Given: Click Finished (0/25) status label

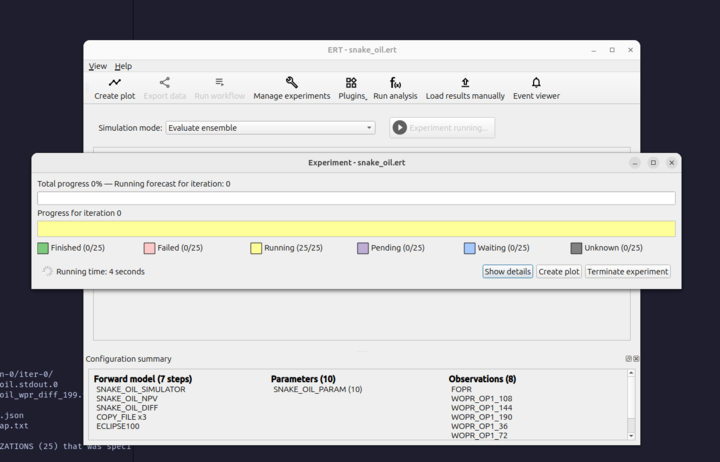Looking at the screenshot, I should 78,248.
